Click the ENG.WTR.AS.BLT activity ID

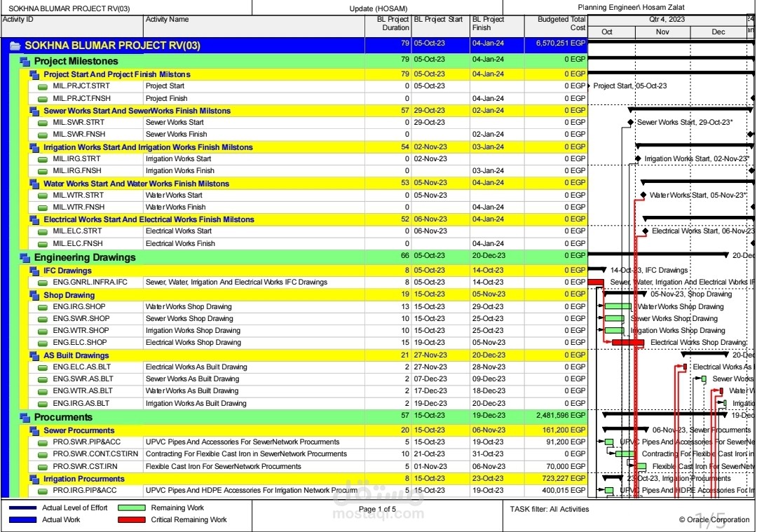point(83,390)
